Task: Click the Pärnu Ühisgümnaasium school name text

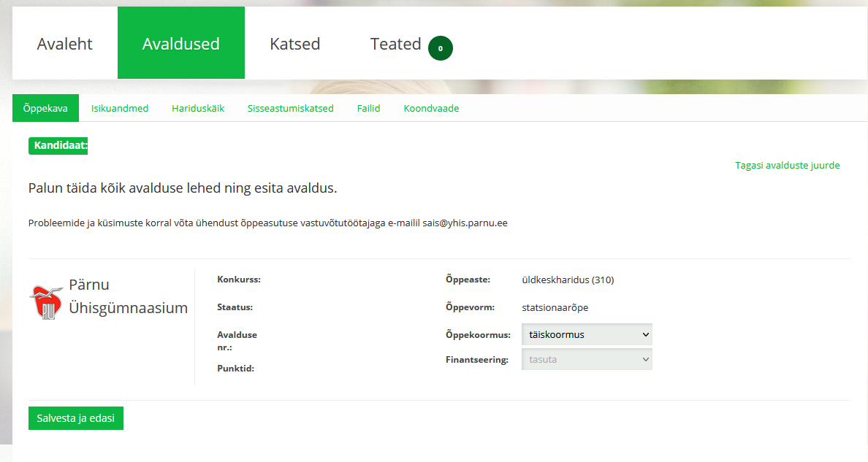Action: pos(128,296)
